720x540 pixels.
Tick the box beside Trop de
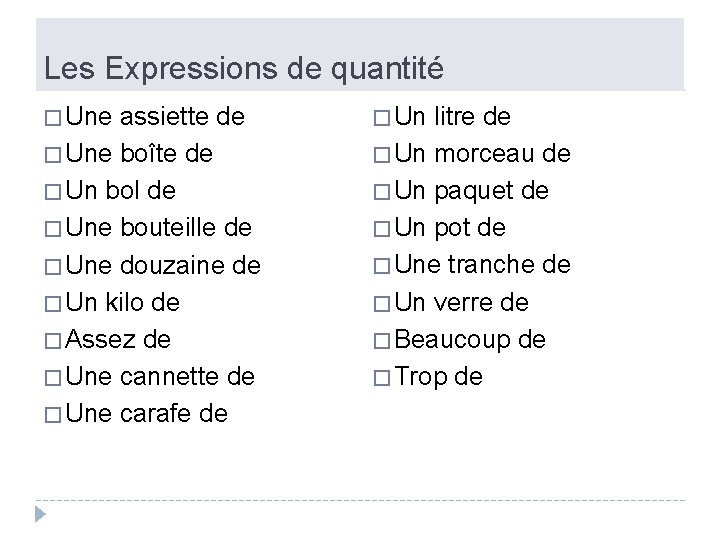[382, 378]
